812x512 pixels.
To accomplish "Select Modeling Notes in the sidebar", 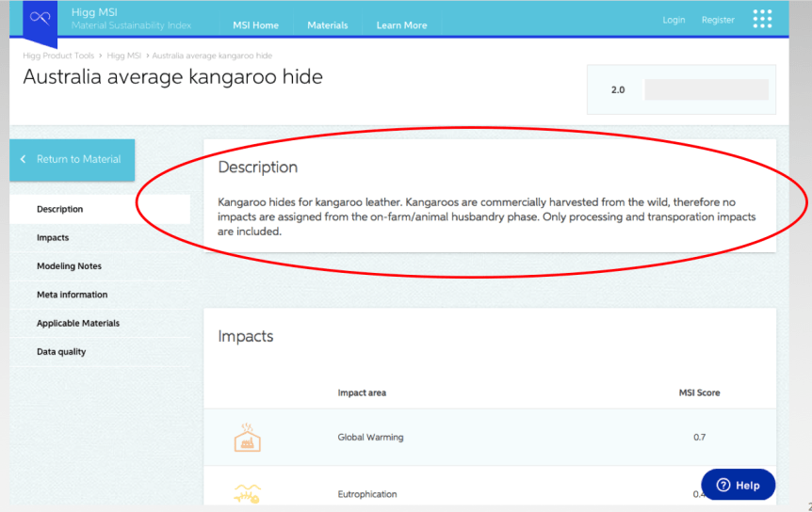I will click(69, 266).
